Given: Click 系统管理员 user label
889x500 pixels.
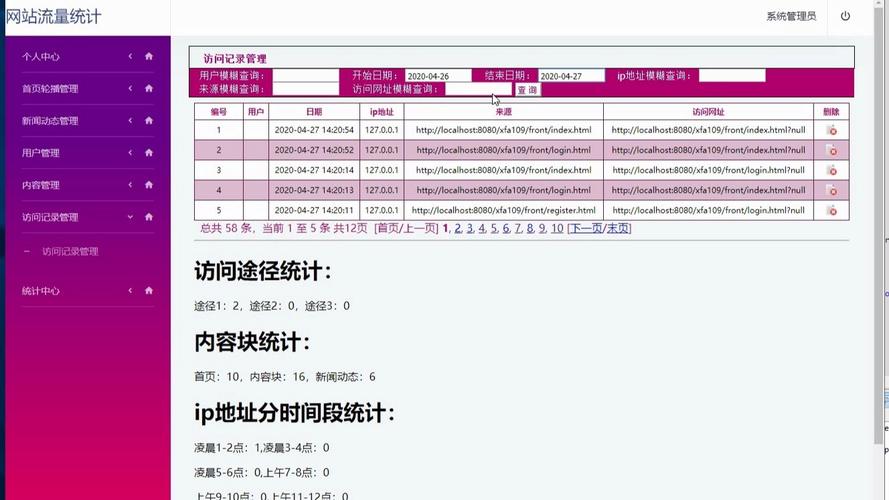Looking at the screenshot, I should tap(791, 16).
